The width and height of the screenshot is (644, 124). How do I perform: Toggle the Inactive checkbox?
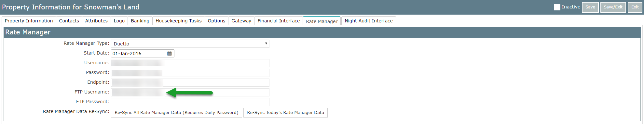pos(557,7)
